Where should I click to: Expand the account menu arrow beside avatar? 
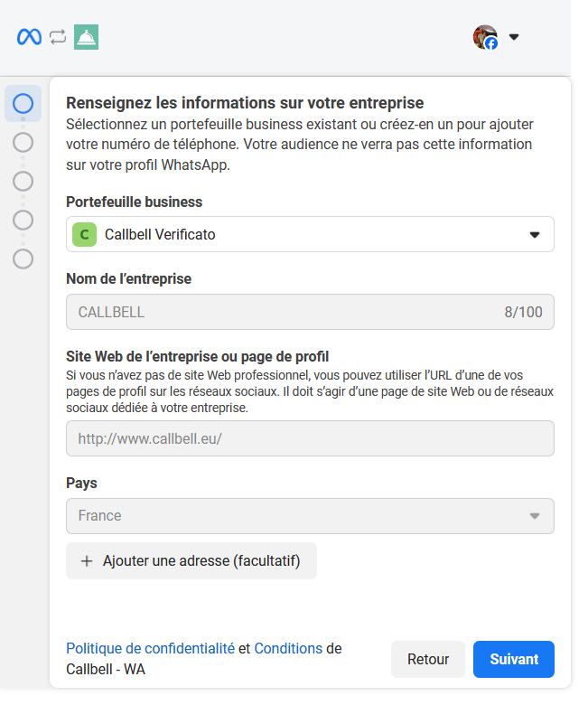tap(514, 37)
